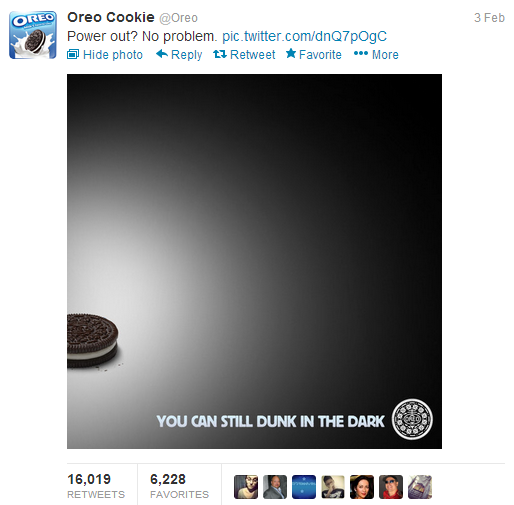Image resolution: width=514 pixels, height=505 pixels.
Task: Click the last retweeter avatar thumbnail
Action: pyautogui.click(x=420, y=487)
